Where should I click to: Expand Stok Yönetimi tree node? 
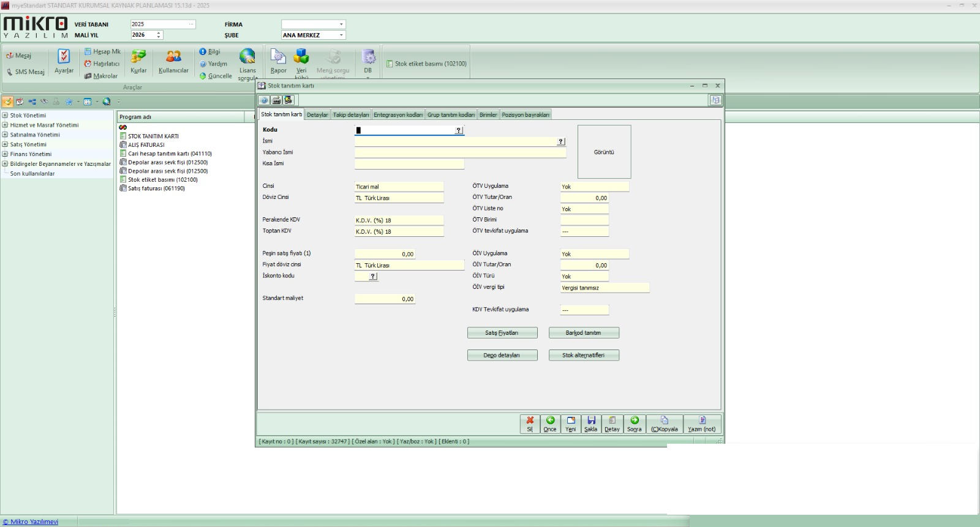click(5, 115)
